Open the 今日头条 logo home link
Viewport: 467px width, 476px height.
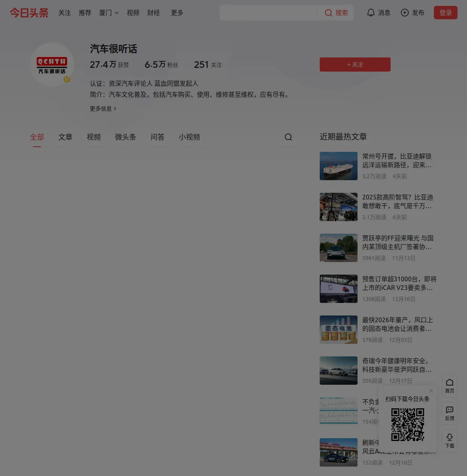(29, 13)
